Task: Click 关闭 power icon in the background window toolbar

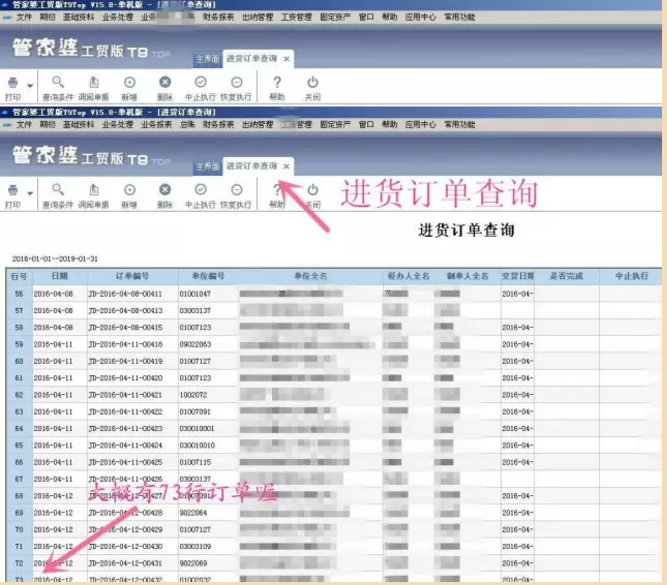Action: coord(313,82)
